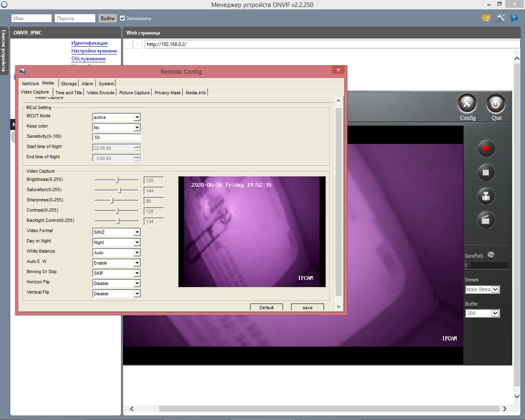
Task: Click the save button
Action: click(x=307, y=308)
